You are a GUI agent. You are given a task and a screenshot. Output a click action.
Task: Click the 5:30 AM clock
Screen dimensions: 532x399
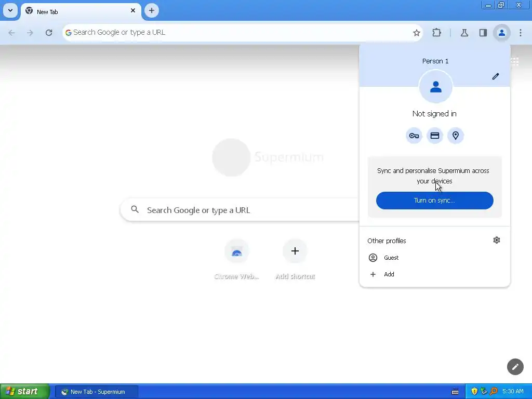513,392
